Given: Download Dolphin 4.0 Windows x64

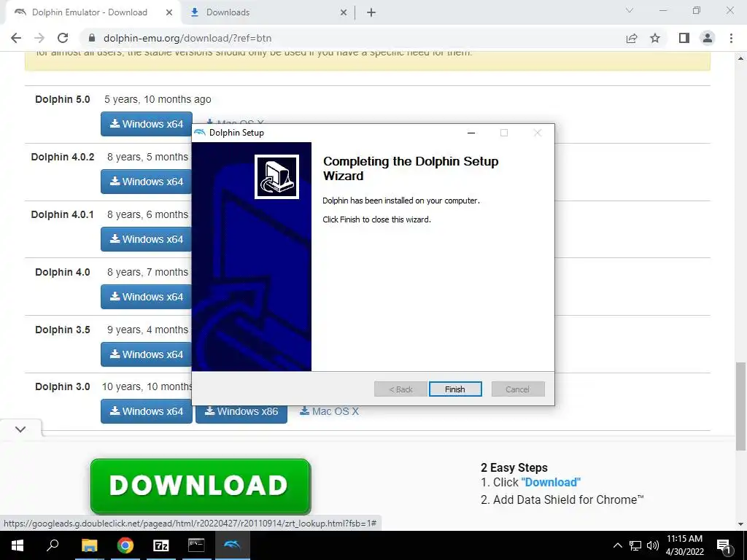Looking at the screenshot, I should (x=146, y=297).
